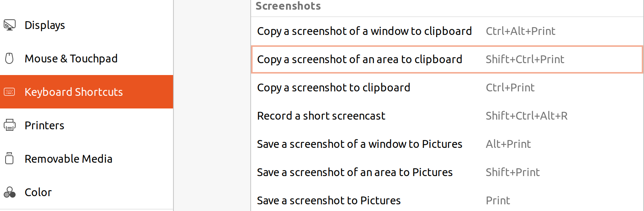The width and height of the screenshot is (644, 211).
Task: Click the Keyboard Shortcuts keyboard icon
Action: pyautogui.click(x=10, y=92)
